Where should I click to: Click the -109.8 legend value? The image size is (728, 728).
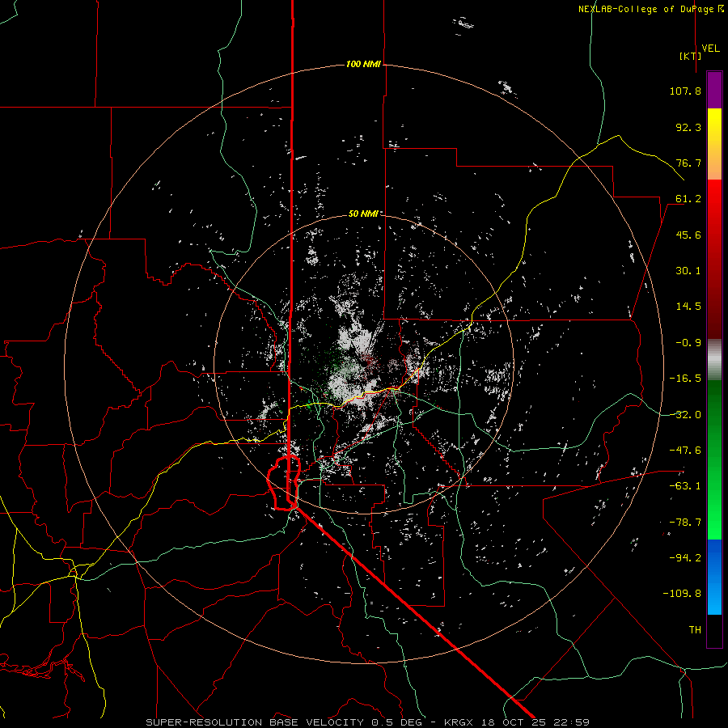coord(683,594)
